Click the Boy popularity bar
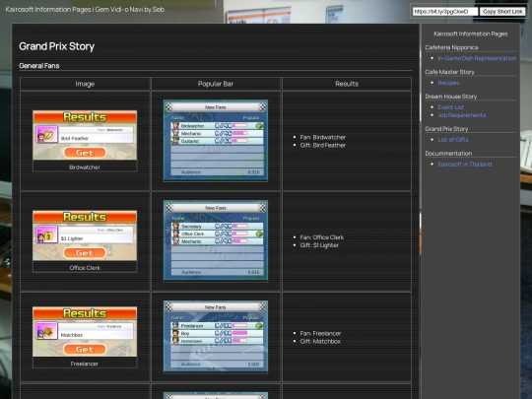532x399 pixels. pos(240,333)
